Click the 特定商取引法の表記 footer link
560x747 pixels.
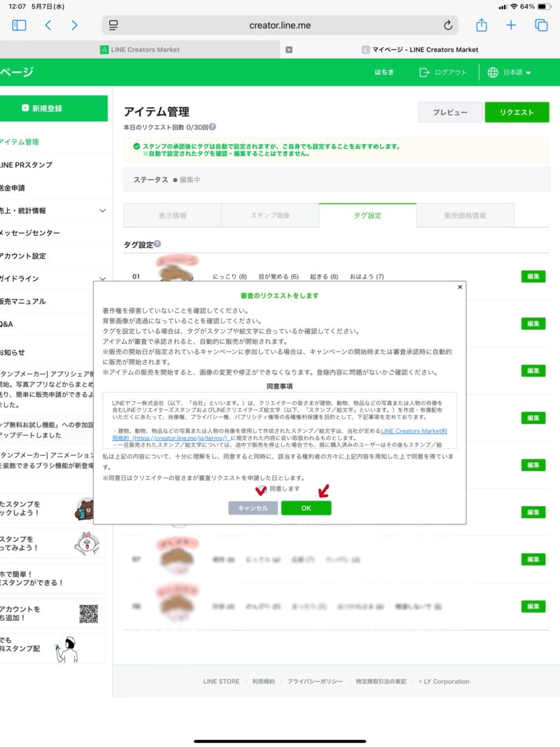381,681
